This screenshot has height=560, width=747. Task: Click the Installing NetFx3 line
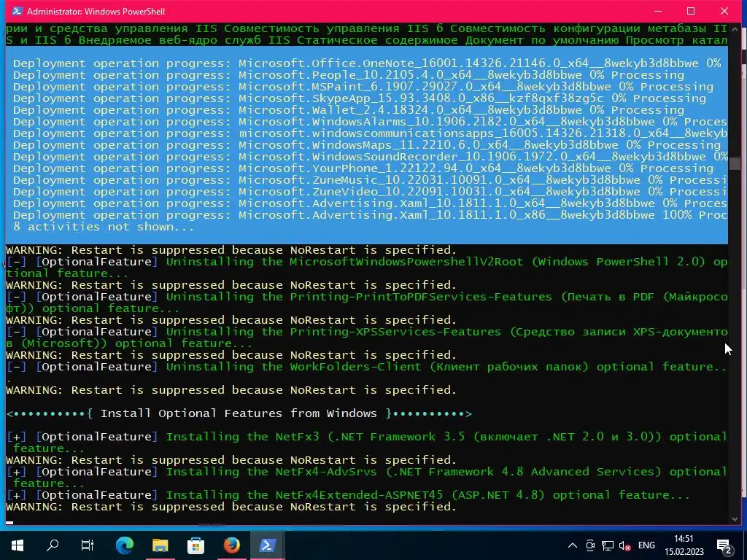click(x=367, y=443)
